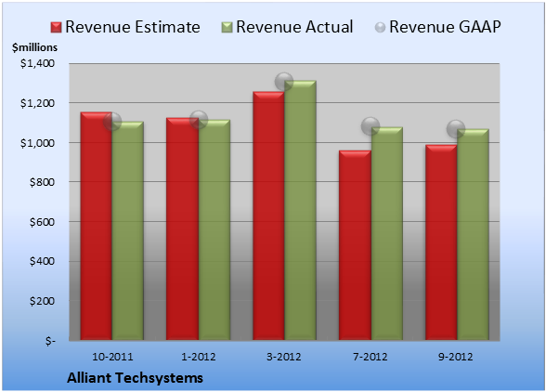This screenshot has width=546, height=392.
Task: Click the '$1,000' axis value
Action: pyautogui.click(x=37, y=143)
